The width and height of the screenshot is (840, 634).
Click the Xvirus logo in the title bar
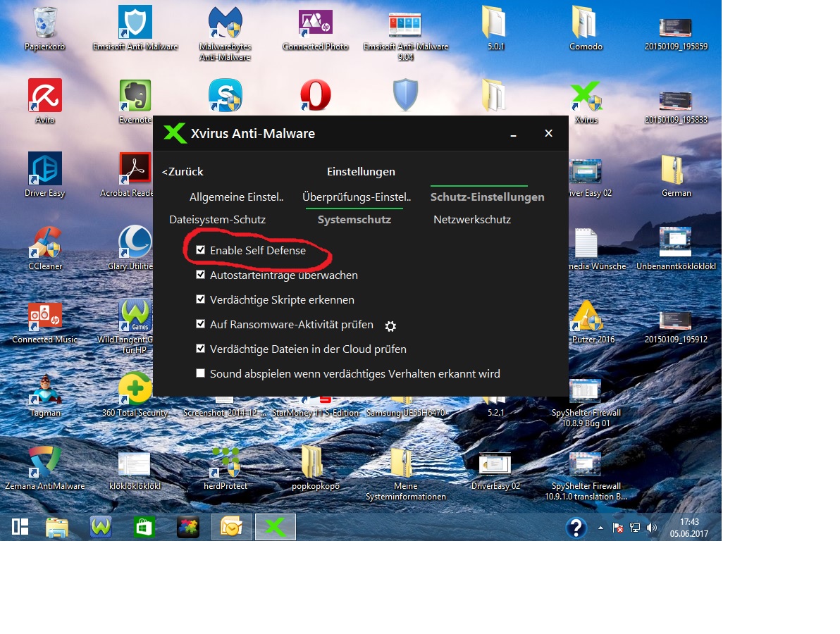175,133
